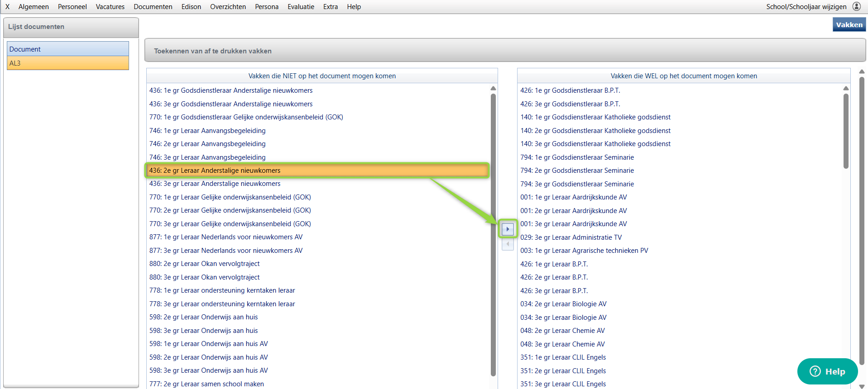This screenshot has height=389, width=868.
Task: Open the green Help widget
Action: point(827,371)
